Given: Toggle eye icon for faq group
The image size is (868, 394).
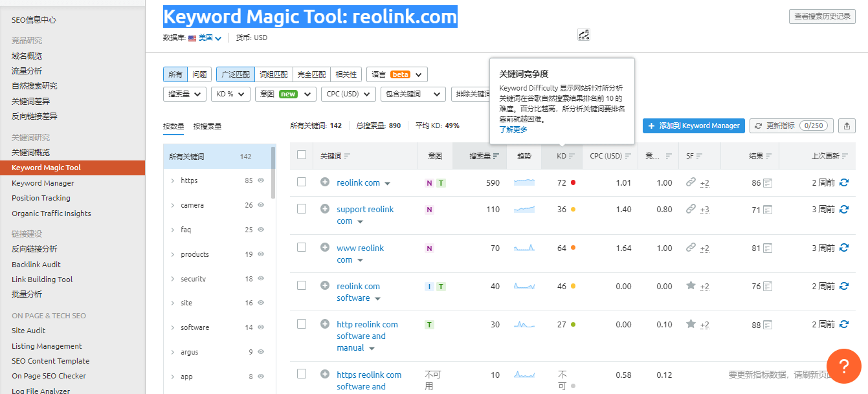Looking at the screenshot, I should [x=261, y=230].
